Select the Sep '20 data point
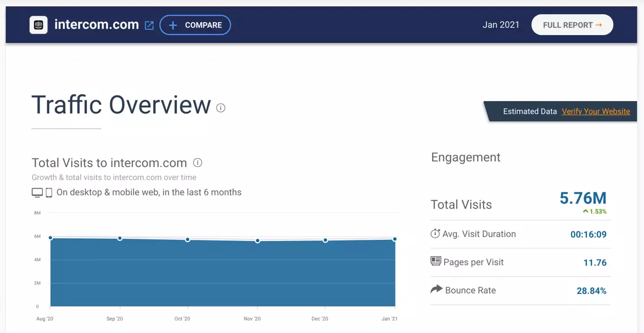This screenshot has height=333, width=644. [x=120, y=238]
